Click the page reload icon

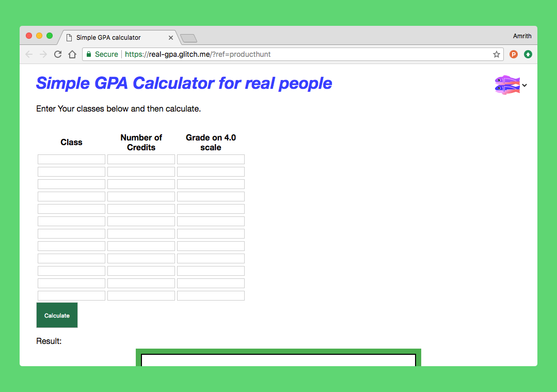(57, 54)
